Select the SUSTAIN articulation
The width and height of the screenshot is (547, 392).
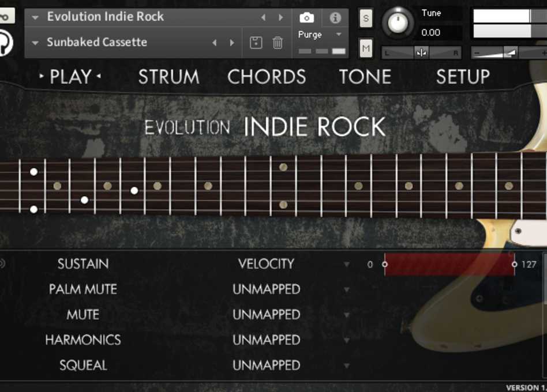[83, 264]
